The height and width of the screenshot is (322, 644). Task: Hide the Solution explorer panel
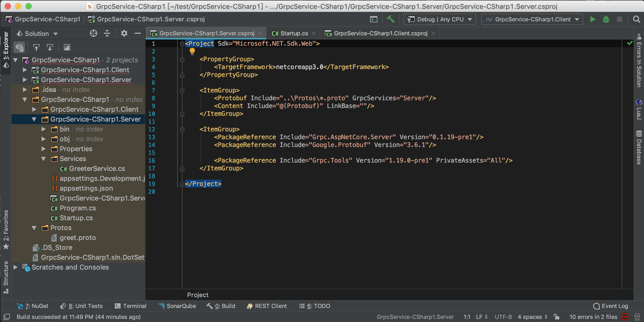click(x=138, y=33)
